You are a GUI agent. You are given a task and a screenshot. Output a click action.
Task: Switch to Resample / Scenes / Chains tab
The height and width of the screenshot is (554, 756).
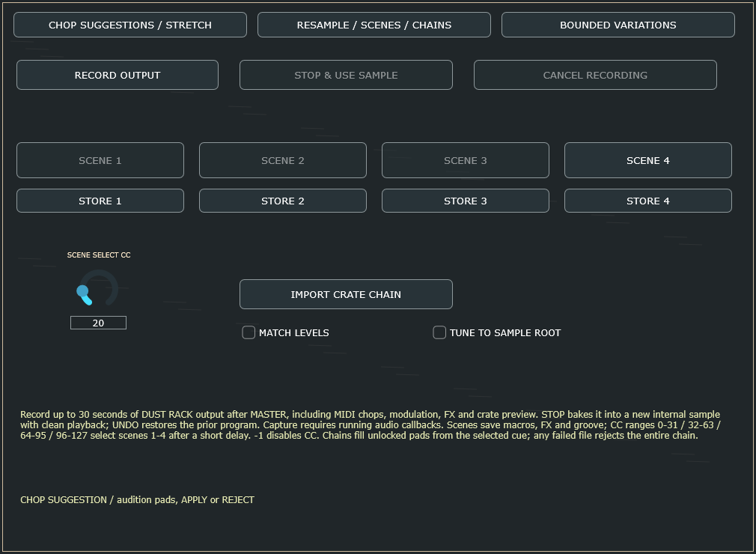(x=374, y=25)
